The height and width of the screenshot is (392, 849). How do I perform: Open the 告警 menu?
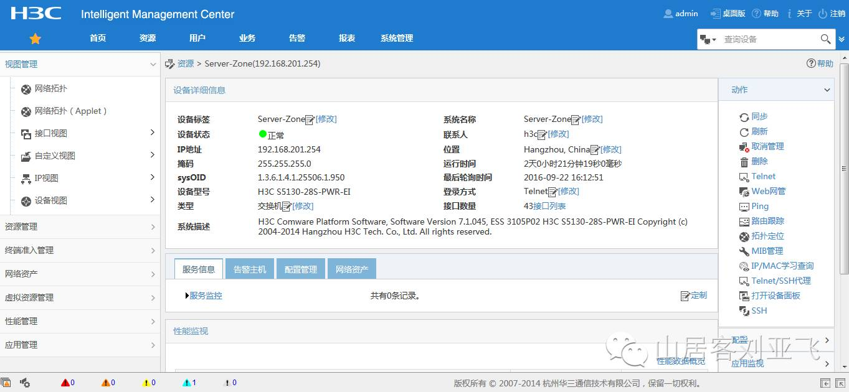(x=297, y=38)
